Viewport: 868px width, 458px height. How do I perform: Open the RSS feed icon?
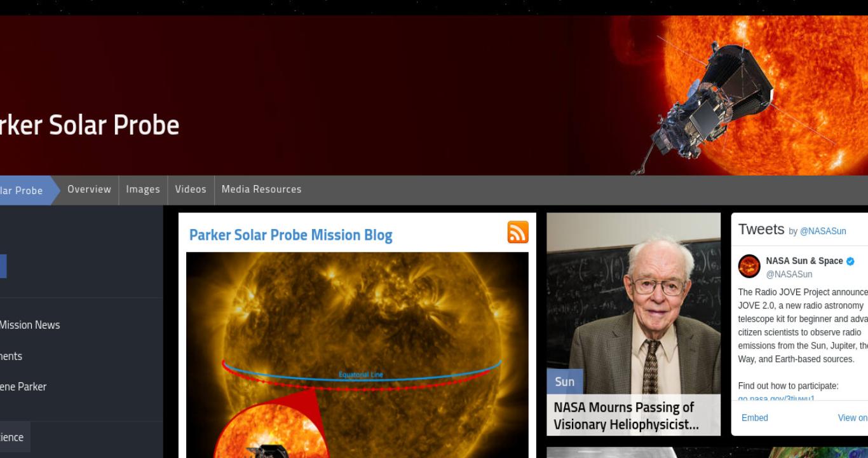[518, 232]
